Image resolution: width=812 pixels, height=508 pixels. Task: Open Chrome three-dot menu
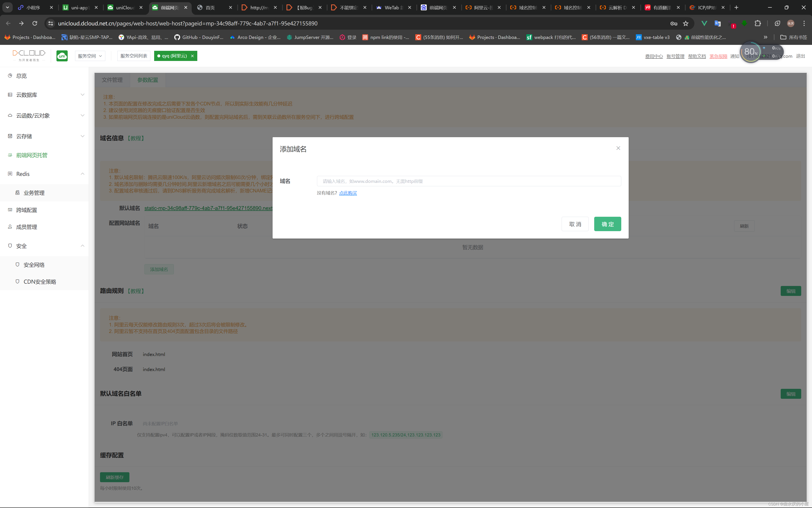804,23
